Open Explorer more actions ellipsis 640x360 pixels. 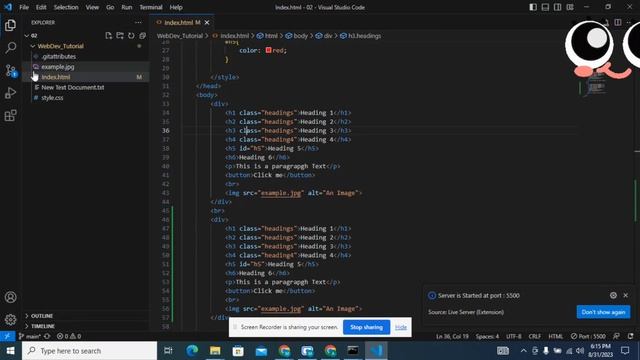[138, 22]
